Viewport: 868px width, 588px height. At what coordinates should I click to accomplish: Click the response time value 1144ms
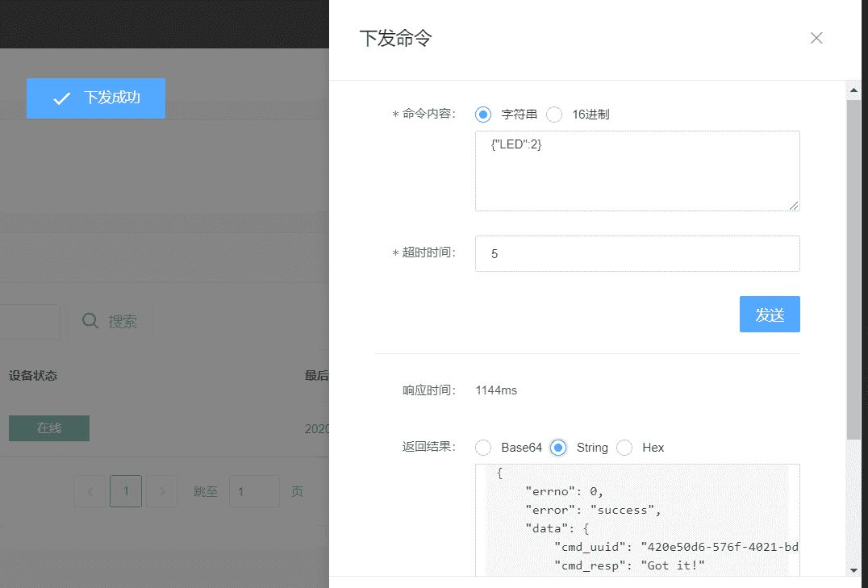coord(496,390)
